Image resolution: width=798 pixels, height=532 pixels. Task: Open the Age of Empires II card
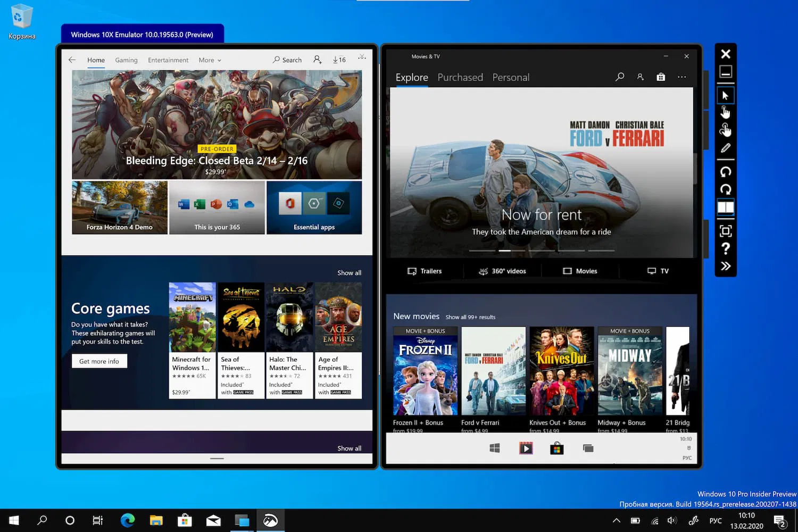(x=338, y=340)
